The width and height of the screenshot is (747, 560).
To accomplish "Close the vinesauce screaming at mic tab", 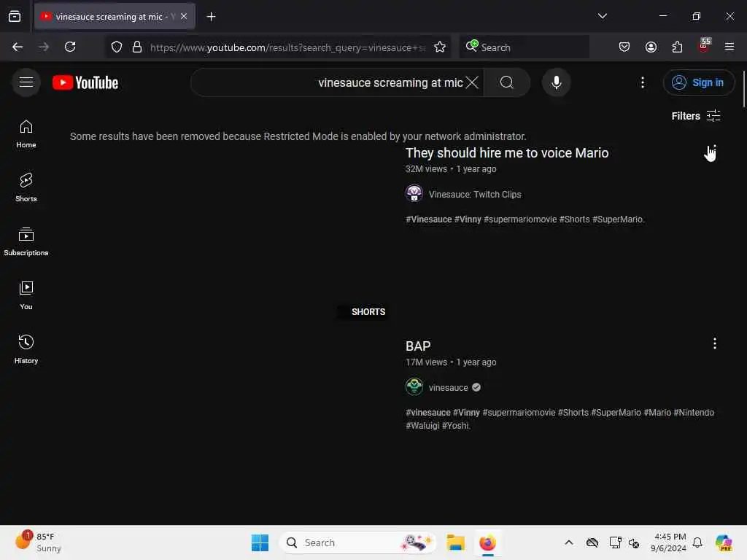I will (184, 16).
